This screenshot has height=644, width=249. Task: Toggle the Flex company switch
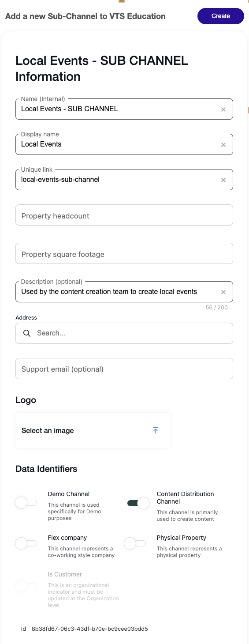pos(26,543)
